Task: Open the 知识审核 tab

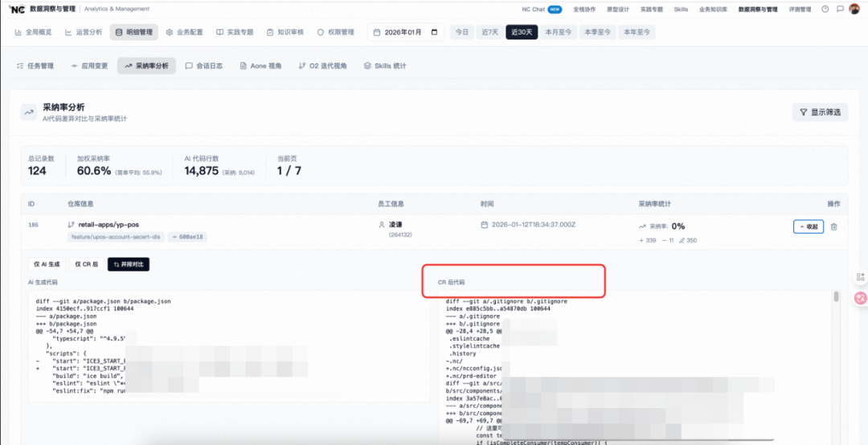Action: pos(285,32)
